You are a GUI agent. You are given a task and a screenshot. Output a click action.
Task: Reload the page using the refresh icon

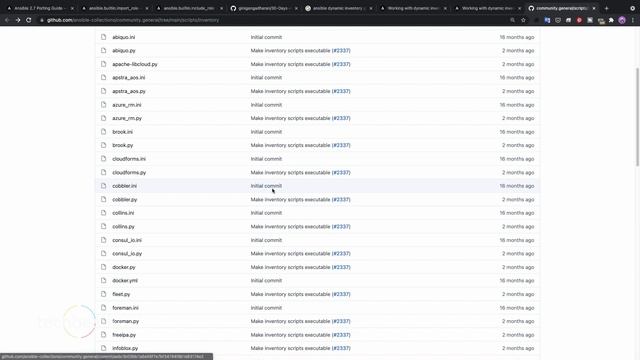tap(29, 20)
